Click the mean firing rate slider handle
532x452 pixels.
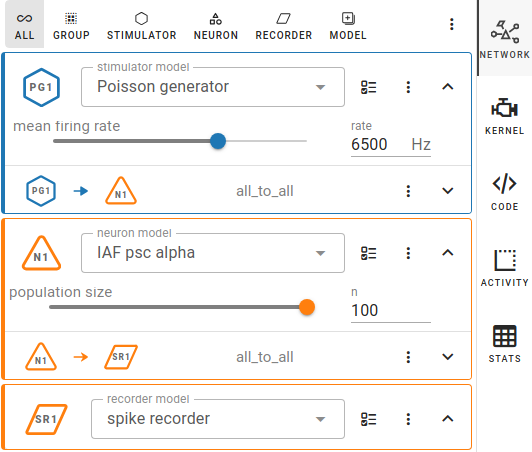pos(218,141)
